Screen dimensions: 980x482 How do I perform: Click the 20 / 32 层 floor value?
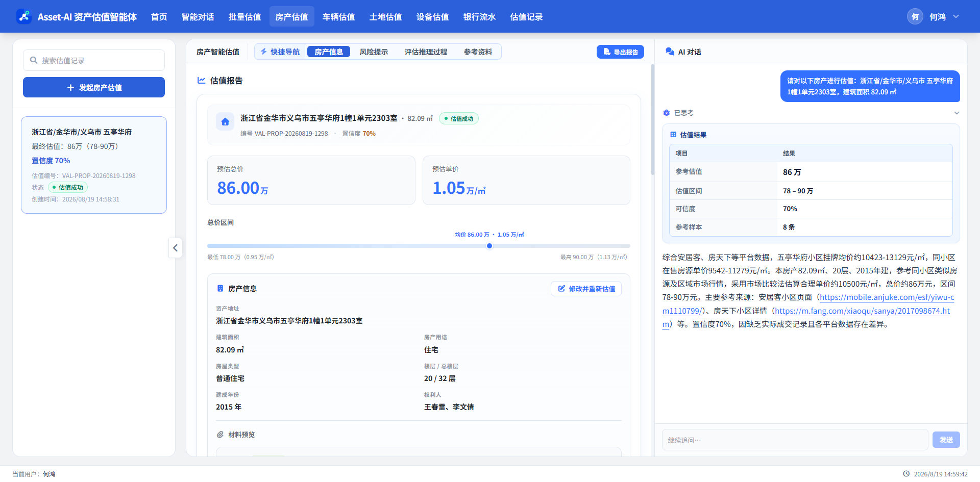tap(440, 378)
